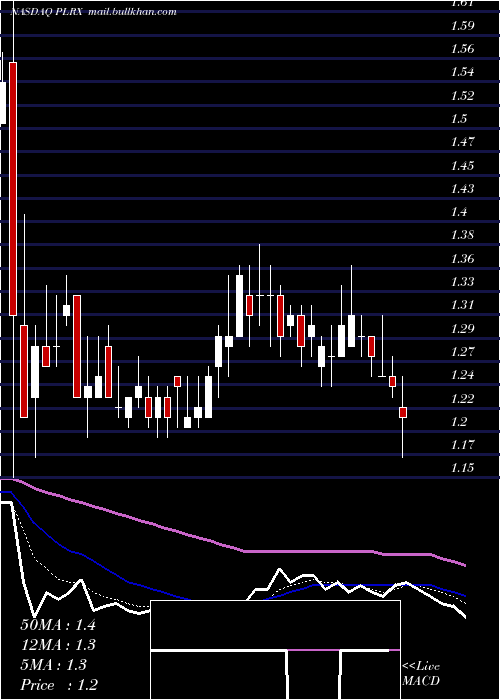Select the 1.22 price axis label

click(462, 398)
